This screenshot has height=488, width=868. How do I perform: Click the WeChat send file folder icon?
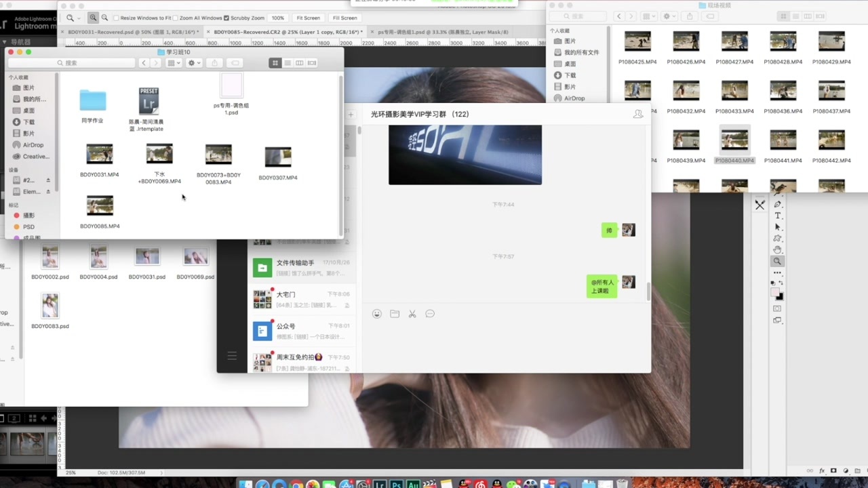[395, 314]
